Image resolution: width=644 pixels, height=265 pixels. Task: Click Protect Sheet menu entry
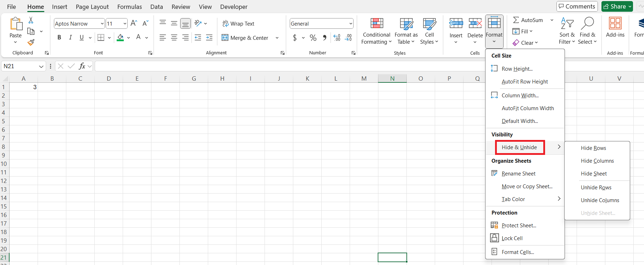click(x=525, y=226)
